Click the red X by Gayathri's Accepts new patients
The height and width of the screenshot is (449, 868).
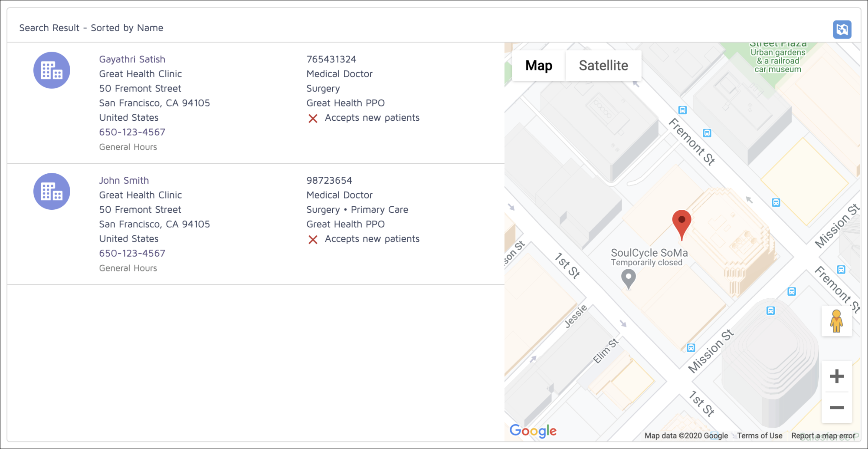point(313,118)
